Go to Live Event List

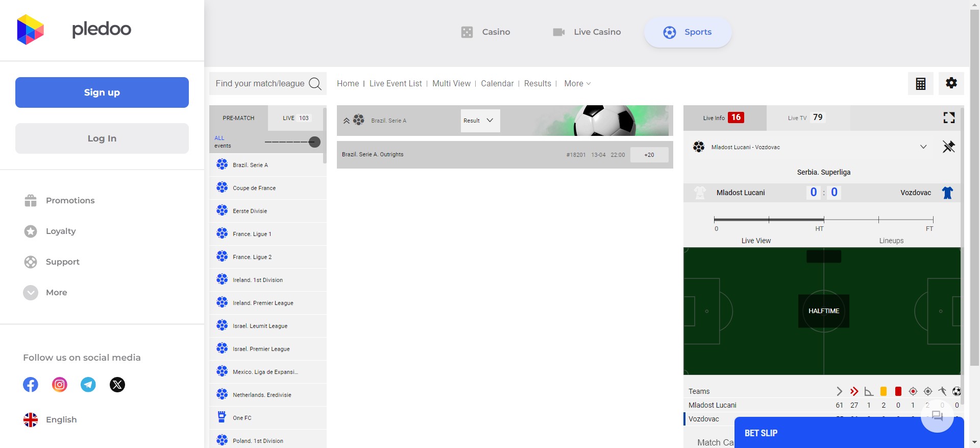tap(396, 84)
